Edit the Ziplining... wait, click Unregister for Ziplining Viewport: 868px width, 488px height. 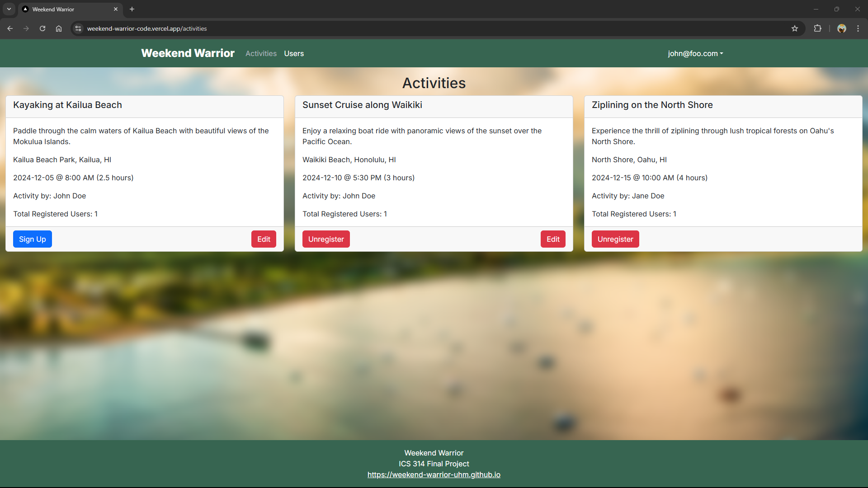[x=615, y=239]
